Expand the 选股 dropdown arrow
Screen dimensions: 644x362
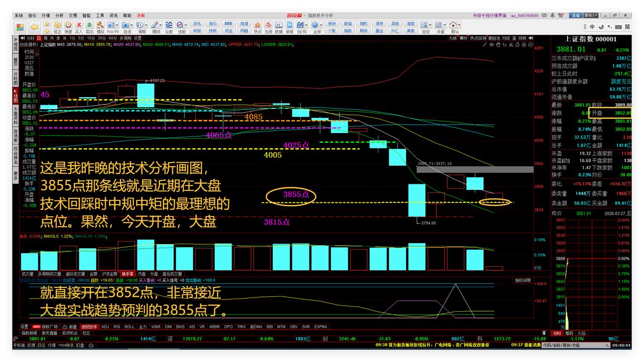(186, 24)
